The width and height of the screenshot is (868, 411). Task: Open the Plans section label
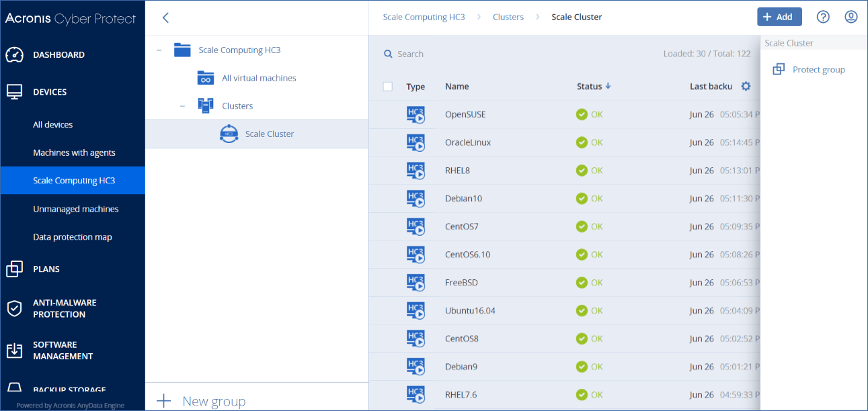click(x=46, y=269)
